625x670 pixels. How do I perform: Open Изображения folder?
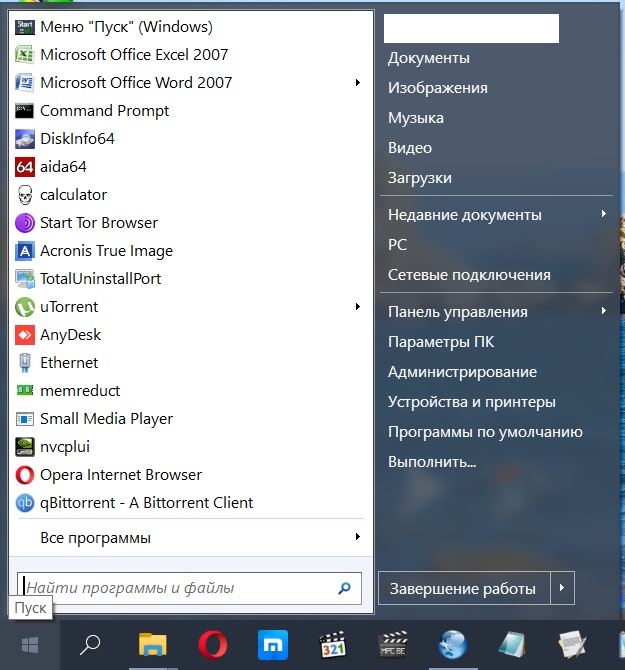(438, 88)
